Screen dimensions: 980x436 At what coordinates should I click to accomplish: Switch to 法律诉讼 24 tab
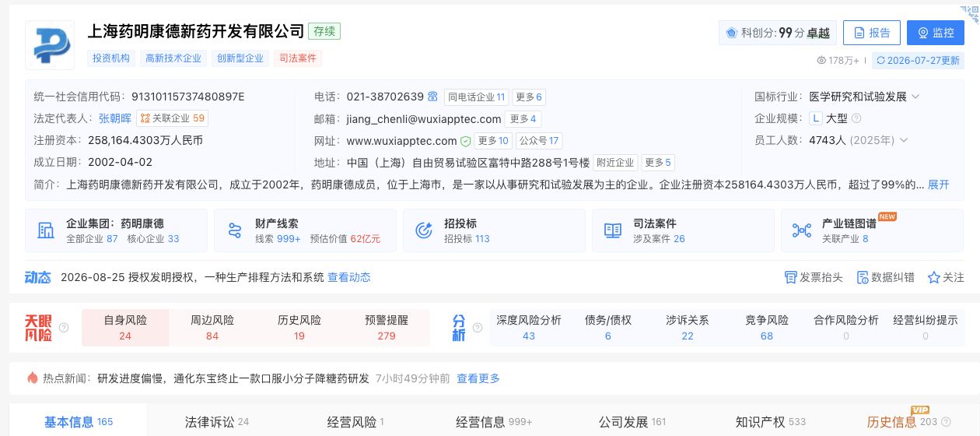[217, 422]
